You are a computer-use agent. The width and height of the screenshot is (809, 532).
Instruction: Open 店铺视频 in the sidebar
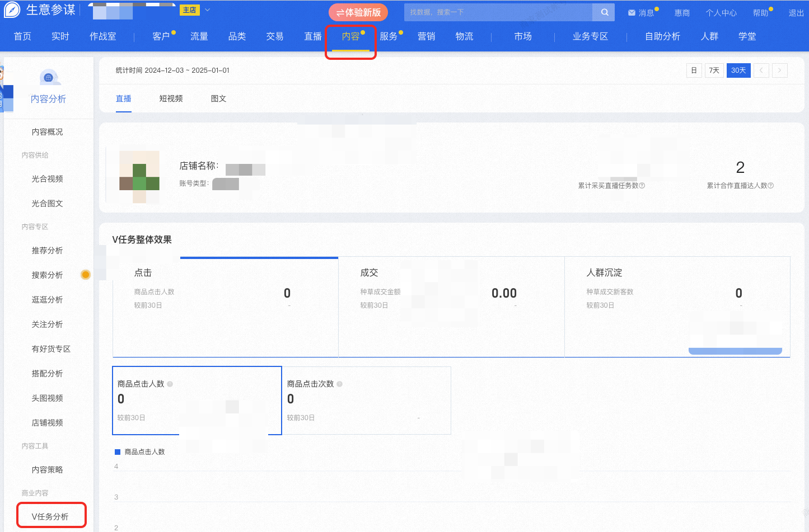(x=48, y=423)
